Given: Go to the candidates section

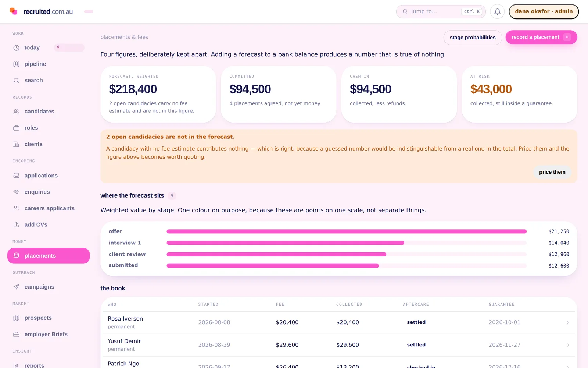Looking at the screenshot, I should 49,112.
